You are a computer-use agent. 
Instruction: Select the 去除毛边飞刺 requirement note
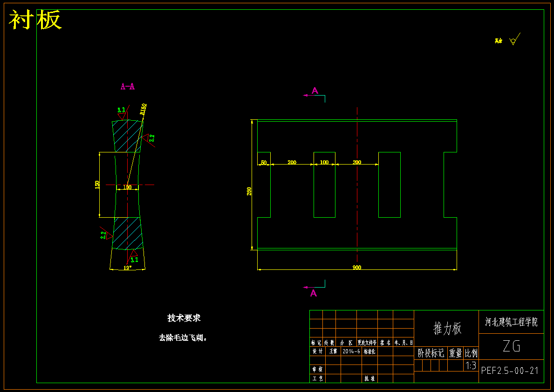coord(183,337)
